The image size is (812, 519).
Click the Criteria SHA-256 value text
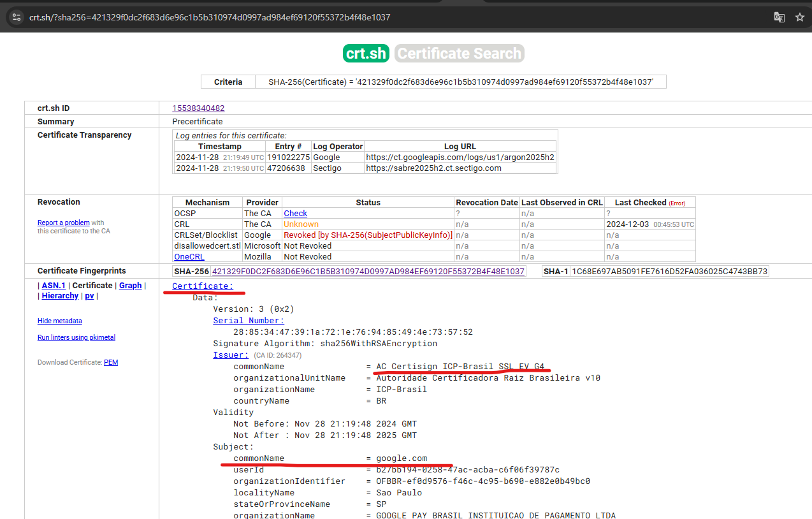tap(461, 82)
